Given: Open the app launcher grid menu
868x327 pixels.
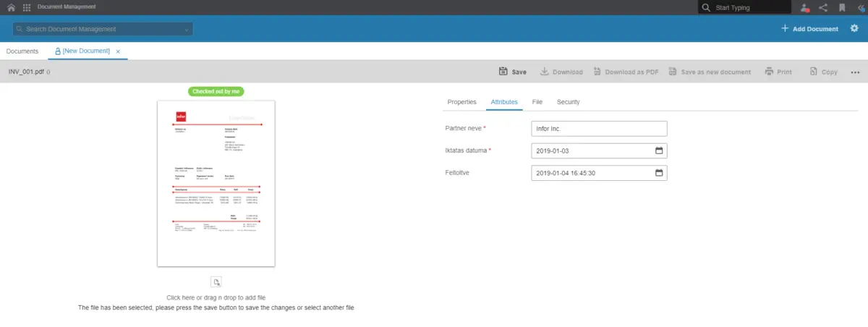Looking at the screenshot, I should pos(27,7).
